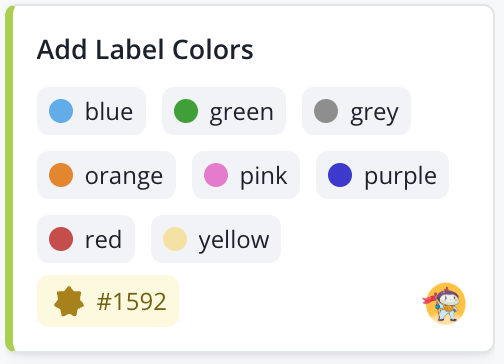
Task: Select the pink label text
Action: (x=264, y=176)
